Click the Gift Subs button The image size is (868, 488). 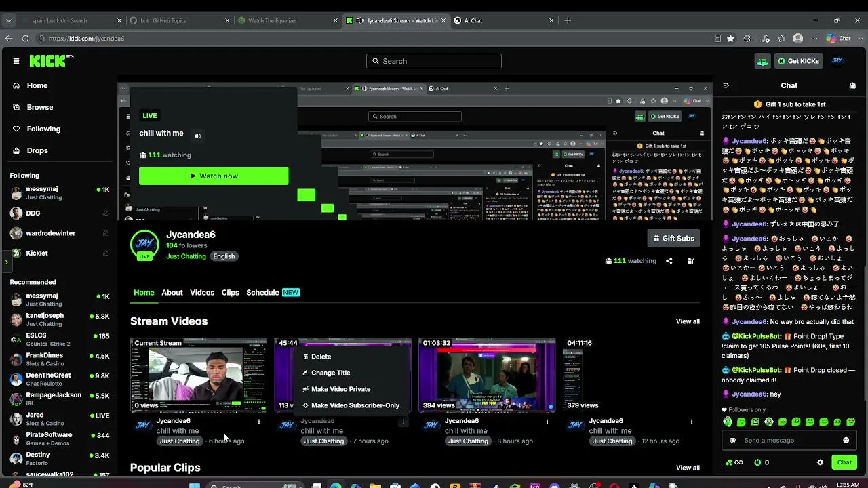point(673,239)
